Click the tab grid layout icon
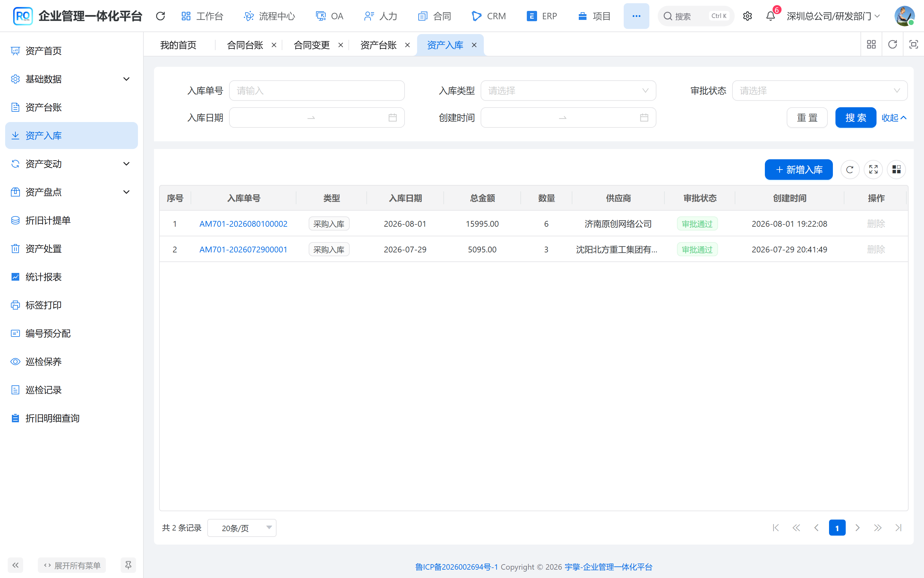 pyautogui.click(x=871, y=45)
